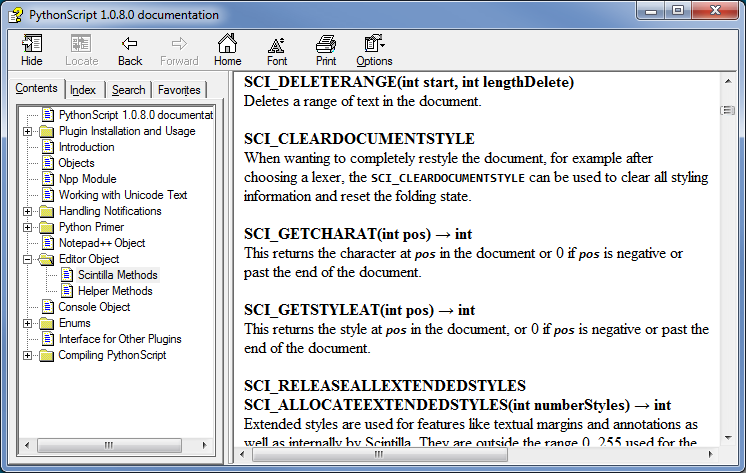Open the Options toolbar menu
This screenshot has height=473, width=746.
pyautogui.click(x=374, y=50)
